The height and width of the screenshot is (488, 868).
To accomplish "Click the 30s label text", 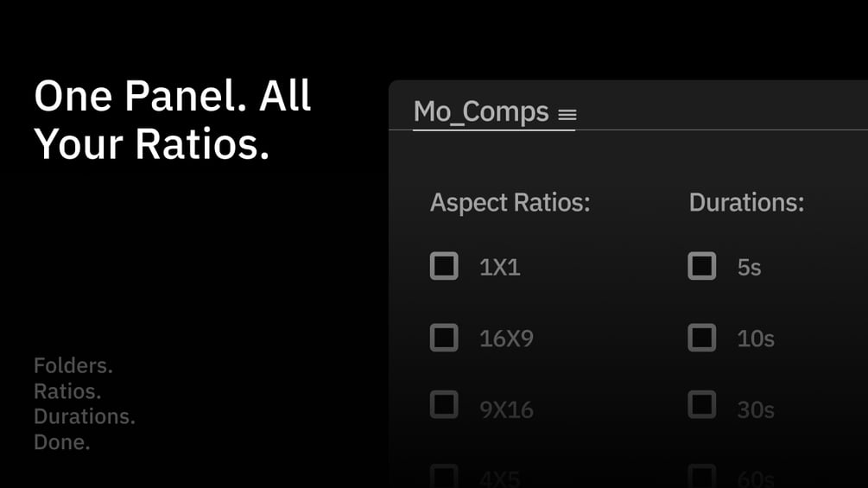I will click(755, 409).
